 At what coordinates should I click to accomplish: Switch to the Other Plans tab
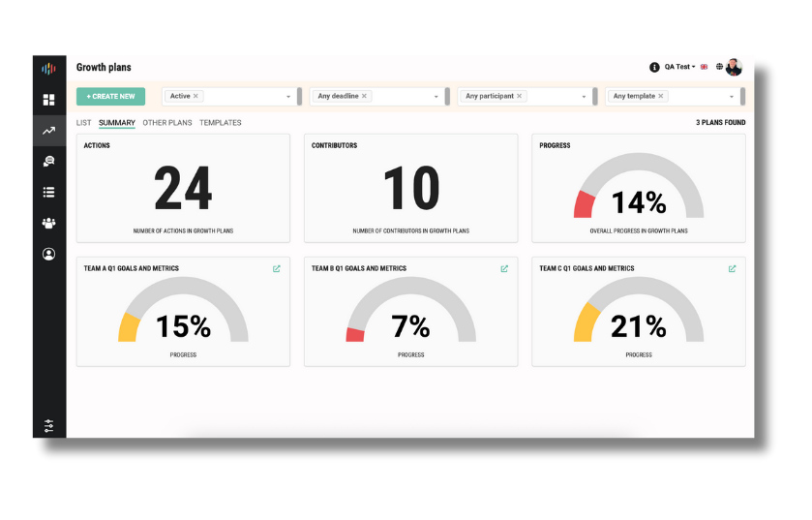coord(167,123)
